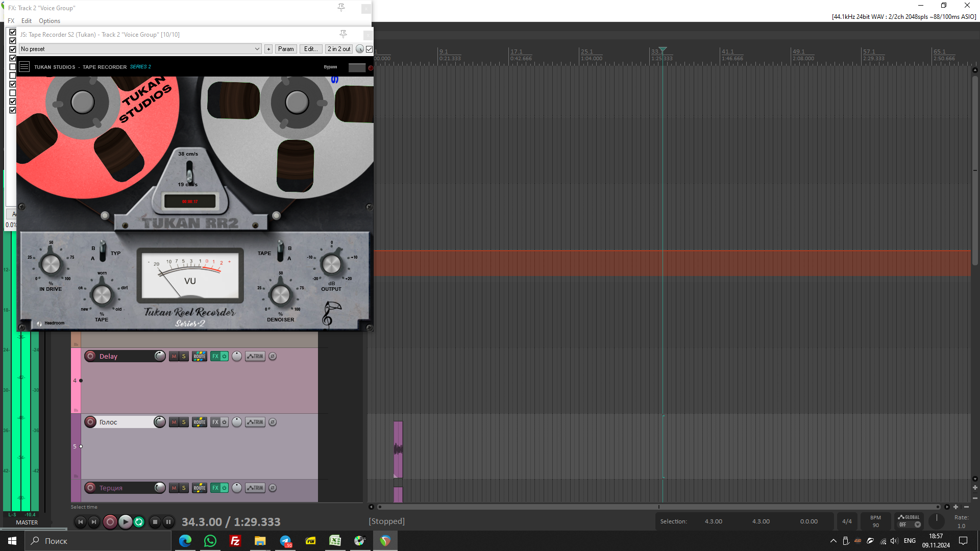Open routing for the Терция track
The image size is (980, 551).
(200, 488)
